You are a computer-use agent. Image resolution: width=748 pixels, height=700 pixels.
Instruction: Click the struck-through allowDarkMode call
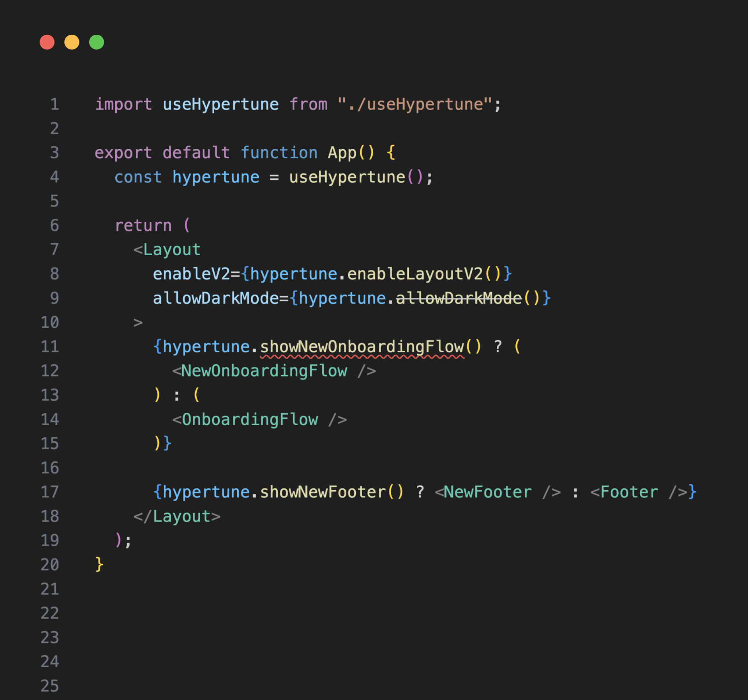(459, 299)
